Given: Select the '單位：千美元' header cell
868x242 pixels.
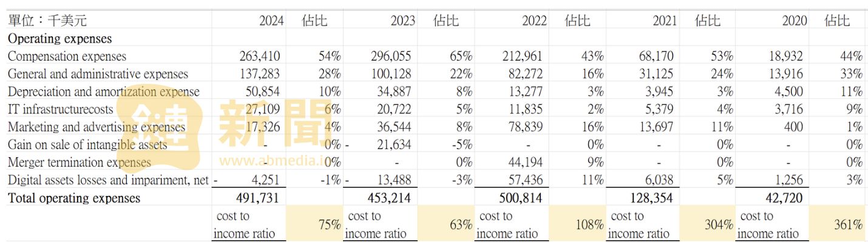Looking at the screenshot, I should pos(47,21).
